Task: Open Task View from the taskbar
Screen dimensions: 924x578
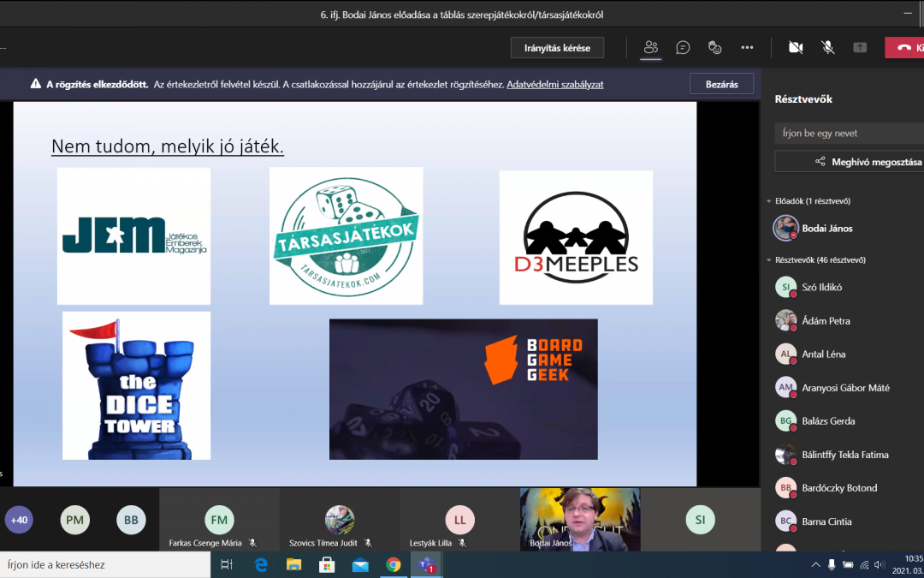Action: pyautogui.click(x=227, y=565)
